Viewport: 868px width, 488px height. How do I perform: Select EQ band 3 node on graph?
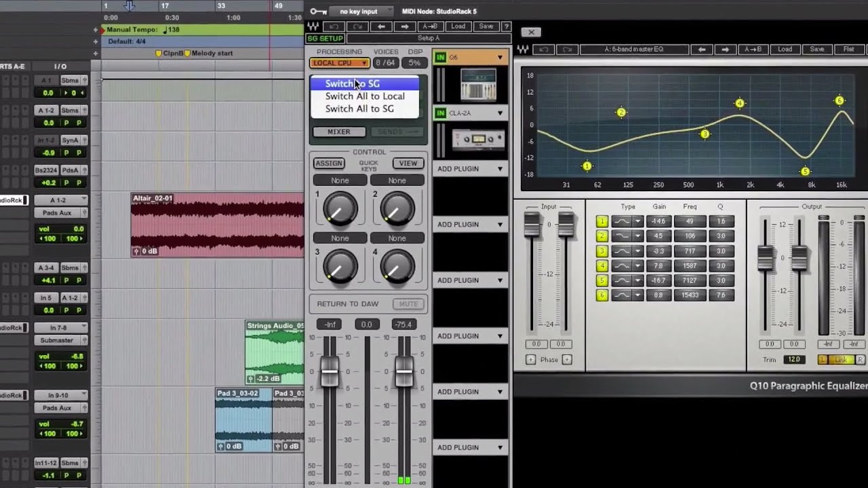click(705, 134)
